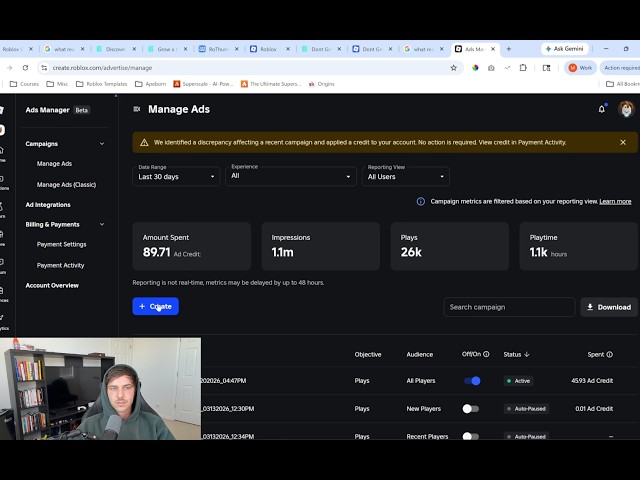Follow the Learn more link
This screenshot has height=480, width=640.
pos(615,201)
